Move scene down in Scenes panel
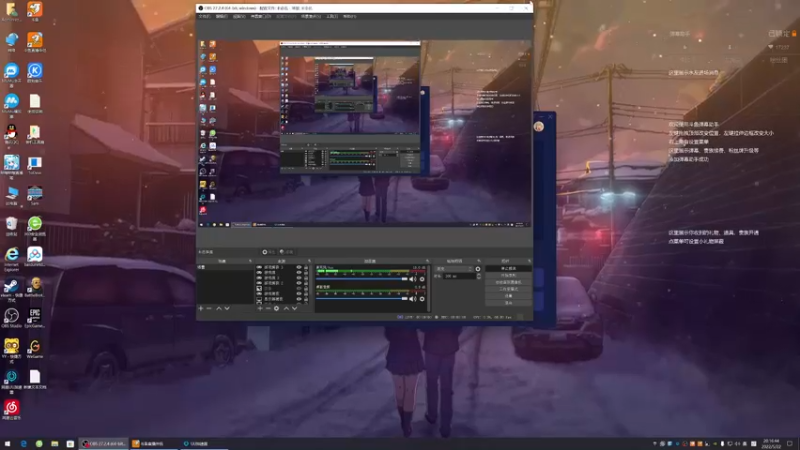This screenshot has width=800, height=450. [227, 308]
